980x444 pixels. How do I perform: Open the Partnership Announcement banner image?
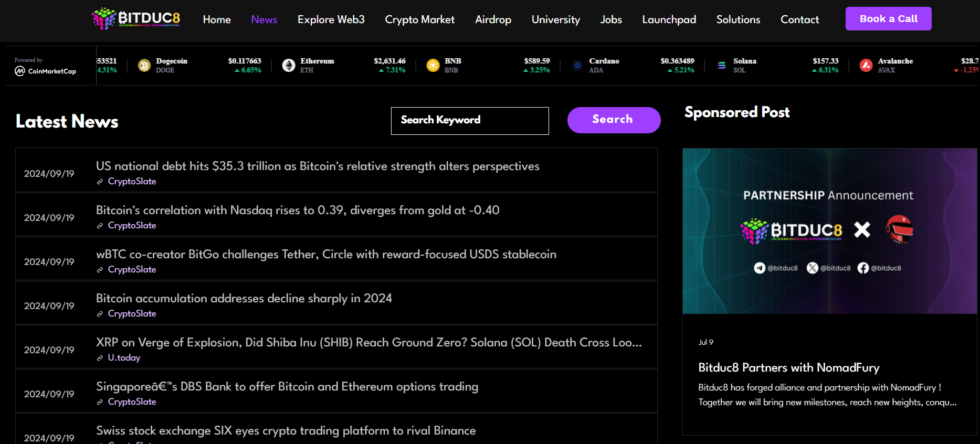click(x=830, y=231)
